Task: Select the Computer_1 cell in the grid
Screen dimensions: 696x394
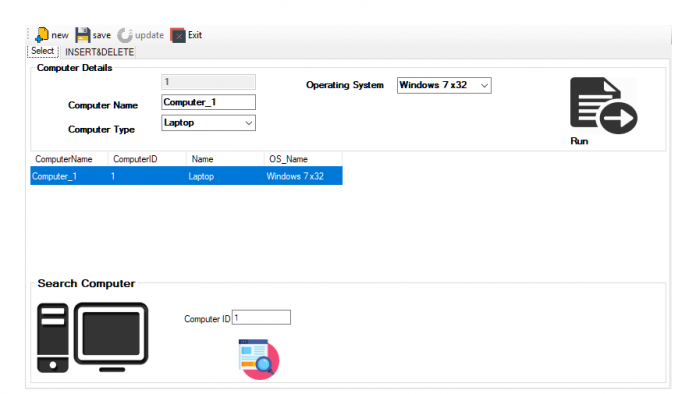Action: pyautogui.click(x=69, y=176)
